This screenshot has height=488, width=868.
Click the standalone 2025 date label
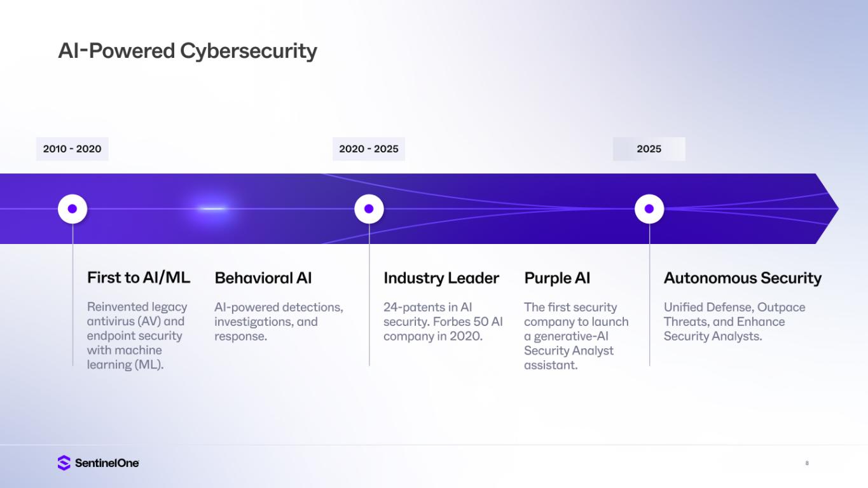649,149
